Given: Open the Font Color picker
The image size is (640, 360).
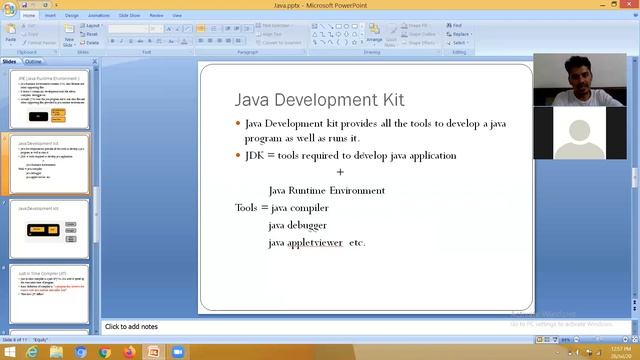Looking at the screenshot, I should pyautogui.click(x=184, y=41).
